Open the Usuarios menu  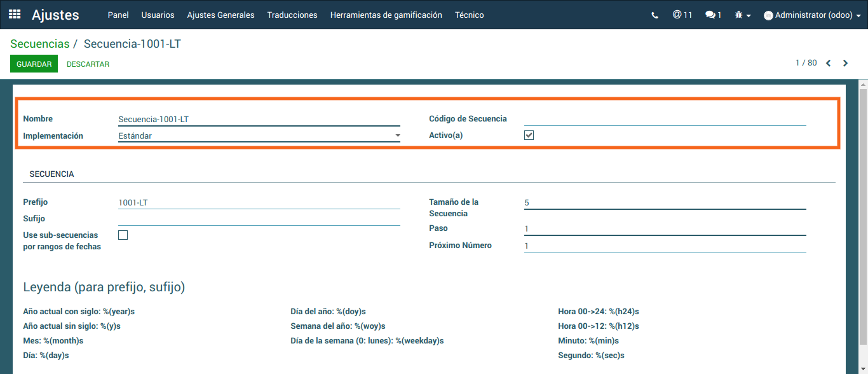coord(158,15)
